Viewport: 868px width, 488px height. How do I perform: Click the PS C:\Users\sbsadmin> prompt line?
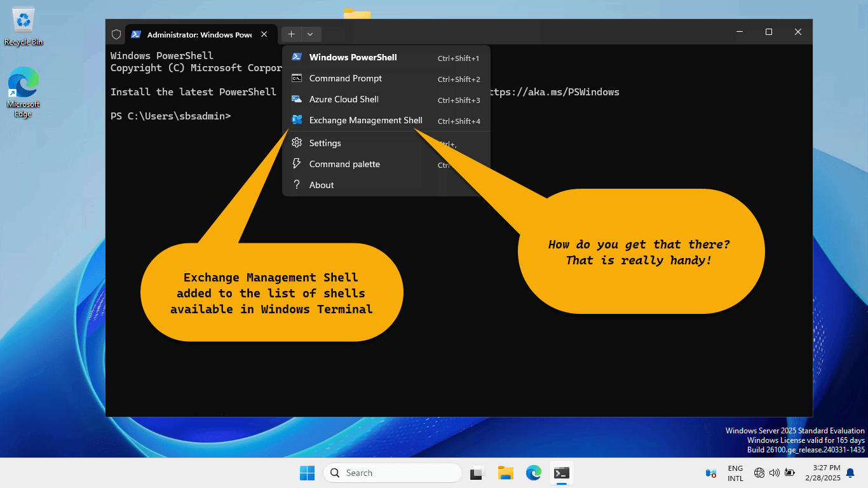[171, 116]
